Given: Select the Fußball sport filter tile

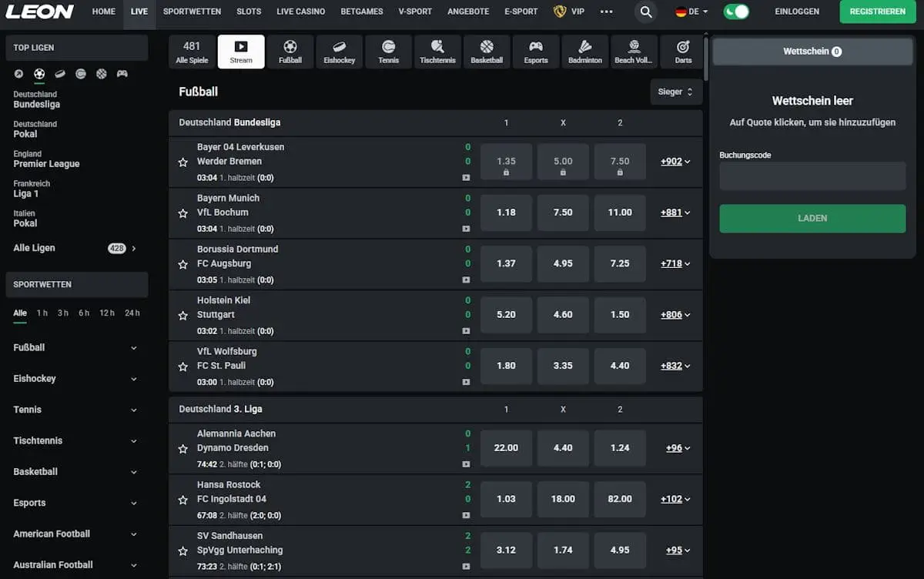Looking at the screenshot, I should 290,52.
